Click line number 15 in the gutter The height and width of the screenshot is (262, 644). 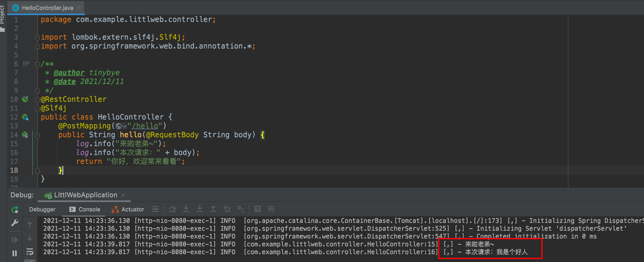point(14,144)
